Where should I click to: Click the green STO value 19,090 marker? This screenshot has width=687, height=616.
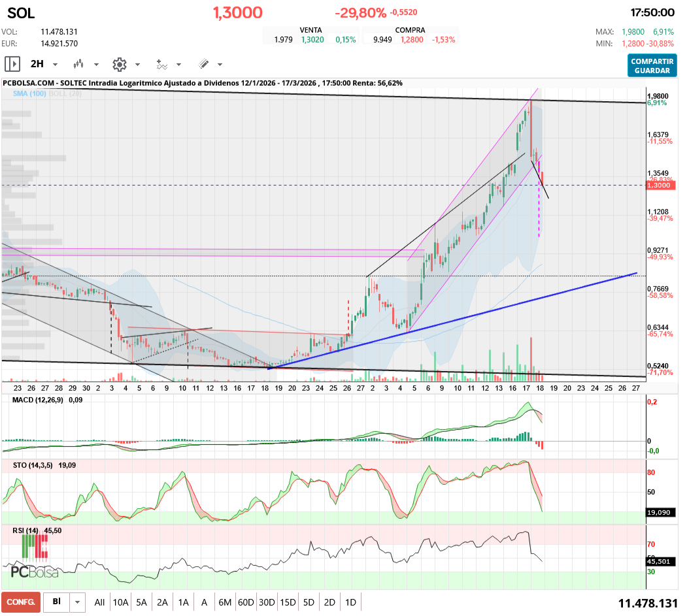tap(662, 513)
